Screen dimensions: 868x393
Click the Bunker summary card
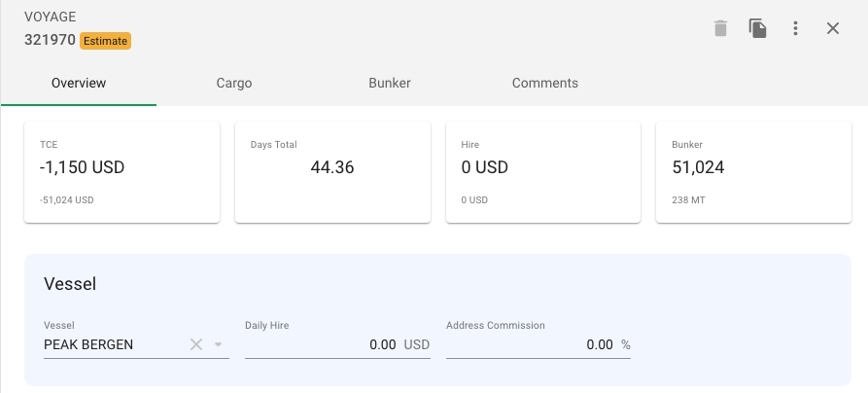click(x=753, y=172)
